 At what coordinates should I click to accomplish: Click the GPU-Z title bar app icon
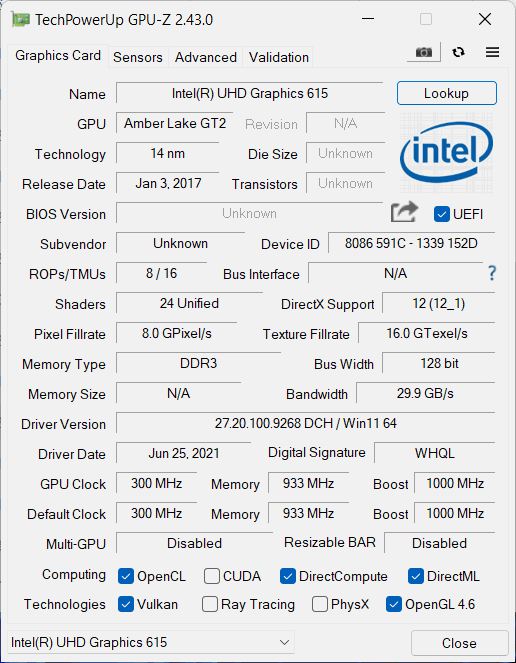(20, 19)
